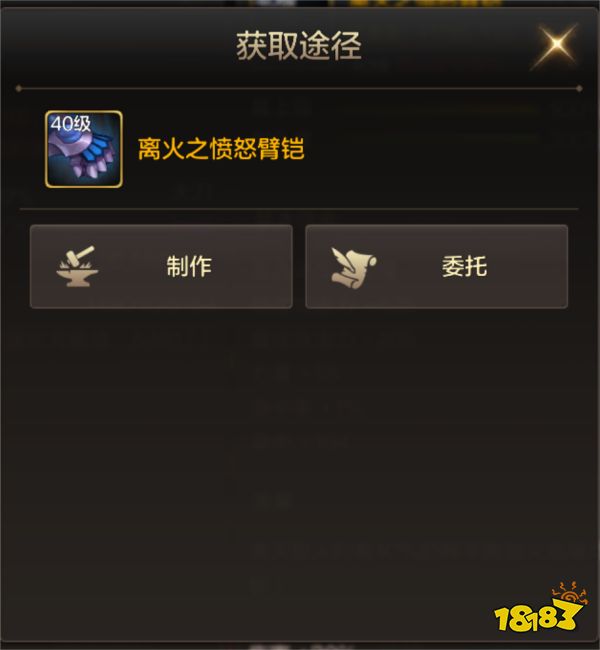The image size is (600, 650).
Task: Click the divider line under the title
Action: click(299, 88)
